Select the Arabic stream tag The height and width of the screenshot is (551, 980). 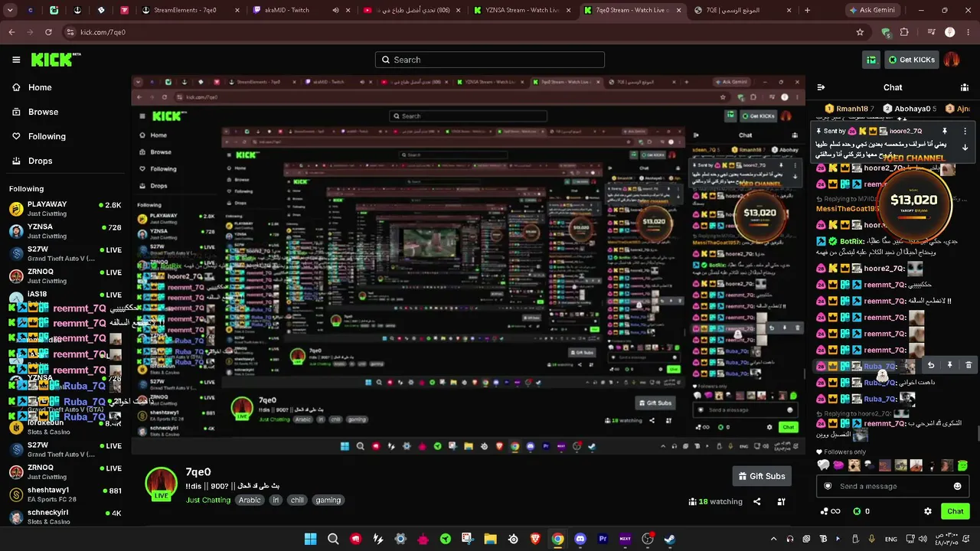pyautogui.click(x=250, y=500)
